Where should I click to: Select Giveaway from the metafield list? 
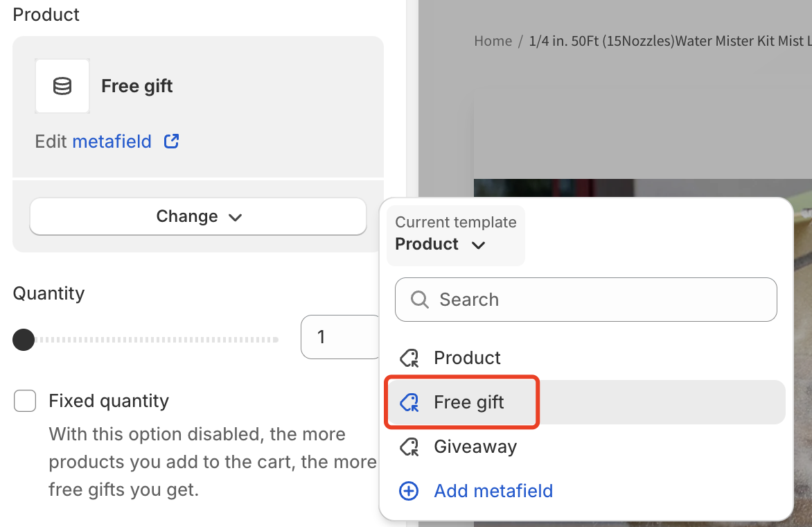[475, 447]
